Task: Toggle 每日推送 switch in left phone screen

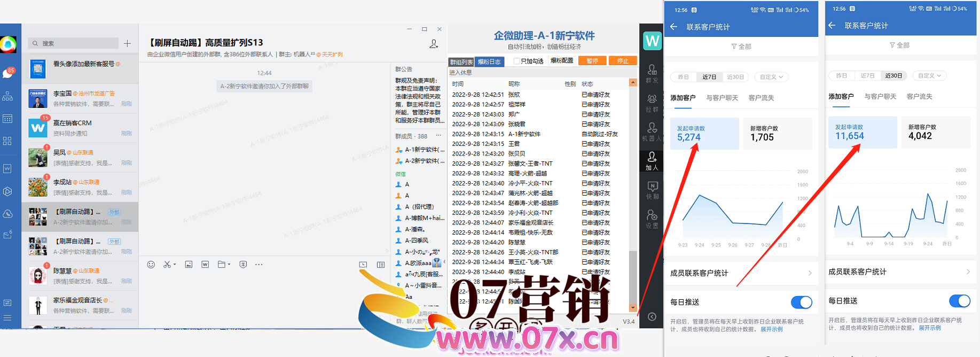Action: (x=801, y=302)
